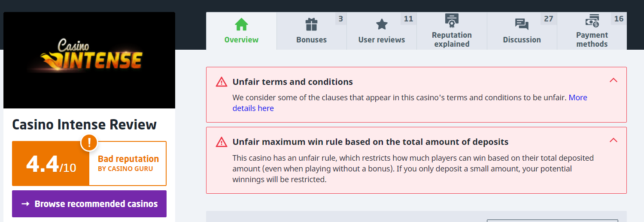Switch to the User reviews tab
644x222 pixels.
[382, 31]
